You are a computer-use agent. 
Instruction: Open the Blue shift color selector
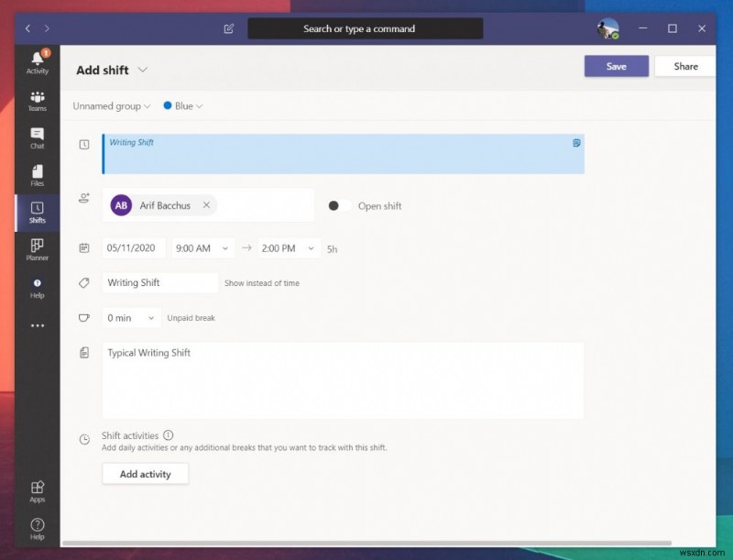181,105
